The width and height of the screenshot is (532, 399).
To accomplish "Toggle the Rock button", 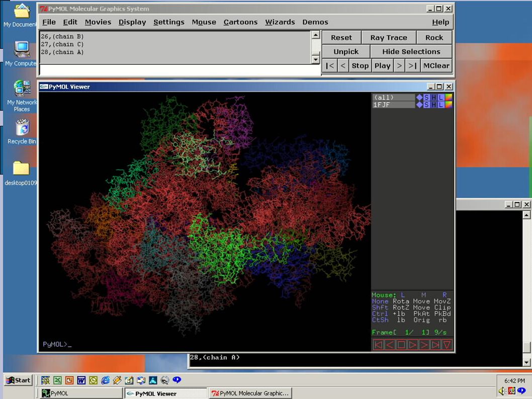I will [434, 38].
